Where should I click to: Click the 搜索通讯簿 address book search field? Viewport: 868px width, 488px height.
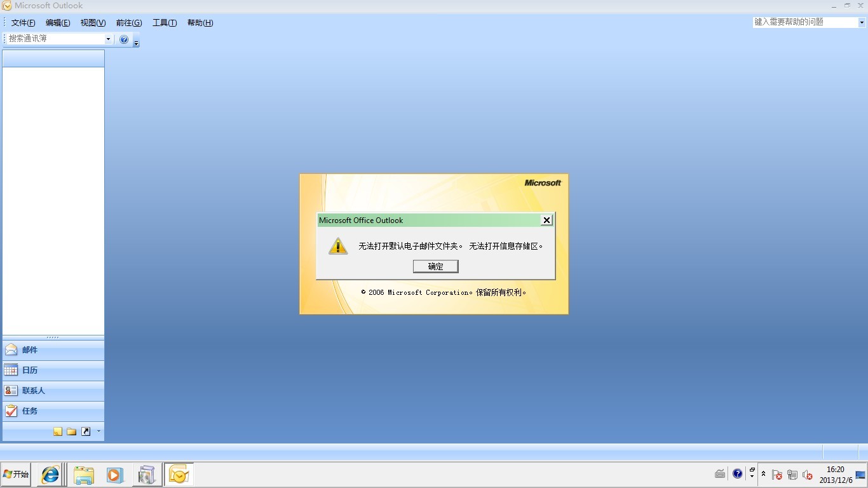coord(55,39)
